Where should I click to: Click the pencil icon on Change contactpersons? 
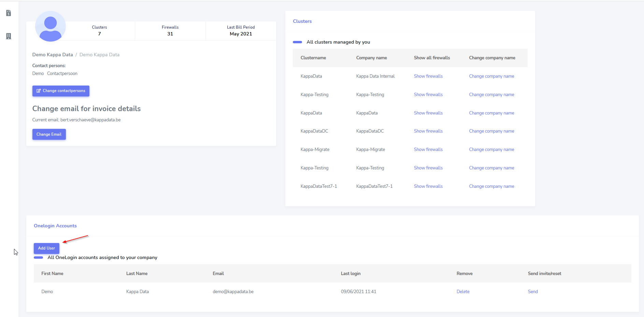pos(39,91)
